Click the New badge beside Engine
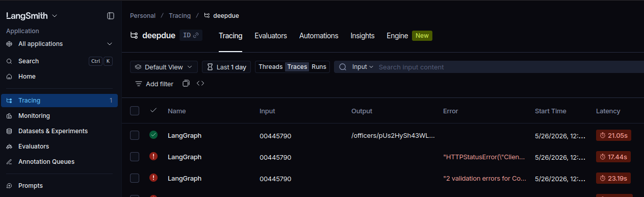Screen dimensions: 644x197 point(422,36)
